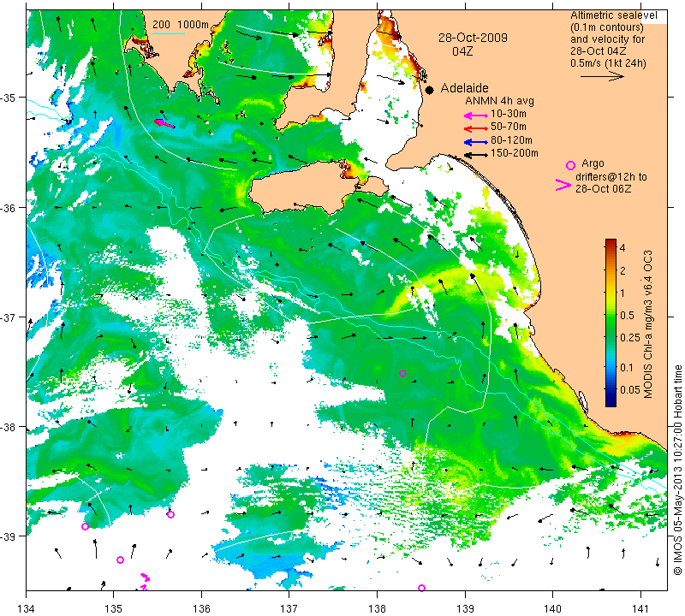The height and width of the screenshot is (616, 685).
Task: Click the '10-30m' depth label
Action: 509,114
